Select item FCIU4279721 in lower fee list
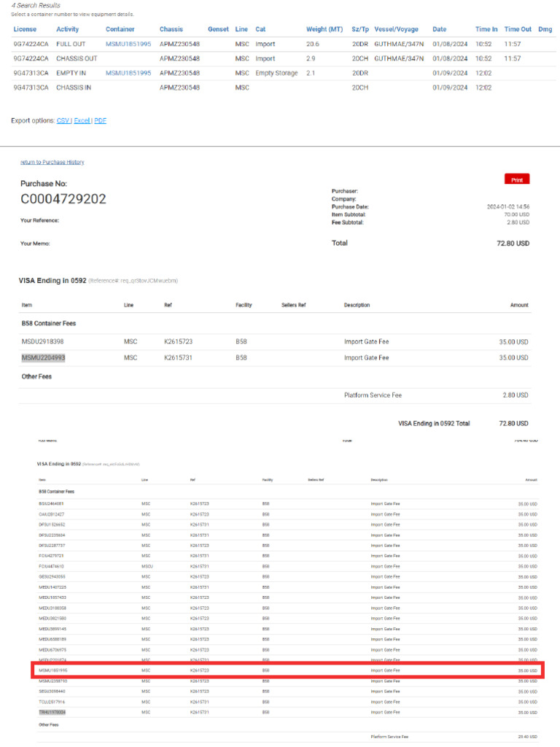Image resolution: width=560 pixels, height=747 pixels. (x=51, y=556)
